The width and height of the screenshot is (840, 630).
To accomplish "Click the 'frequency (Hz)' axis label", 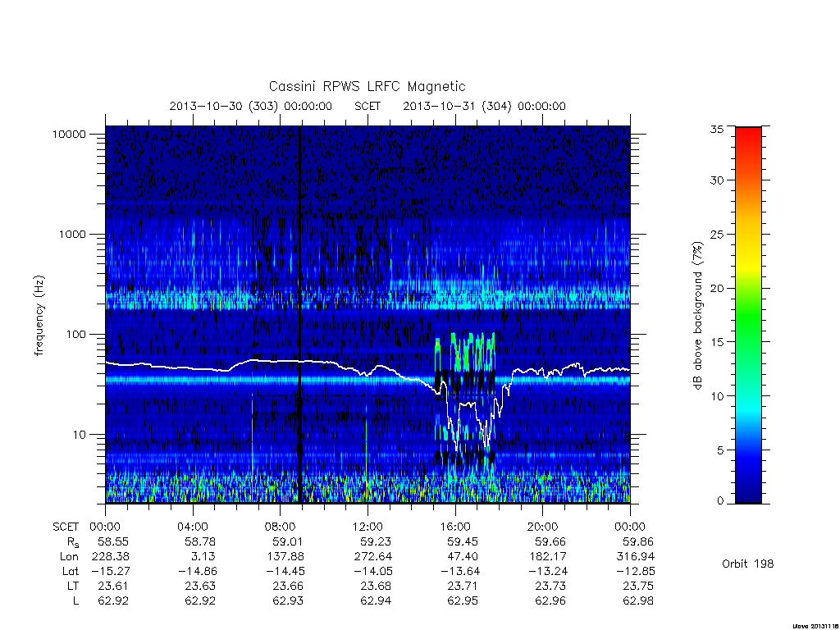I will (39, 316).
